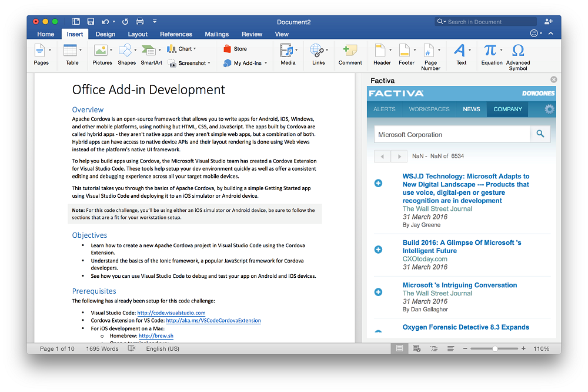
Task: Expand the Table dropdown arrow
Action: tap(80, 50)
